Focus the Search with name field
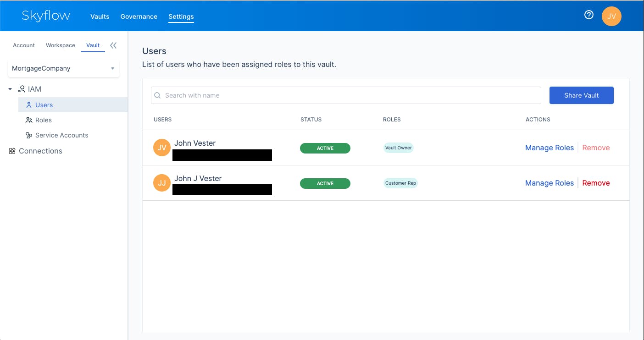 (346, 95)
